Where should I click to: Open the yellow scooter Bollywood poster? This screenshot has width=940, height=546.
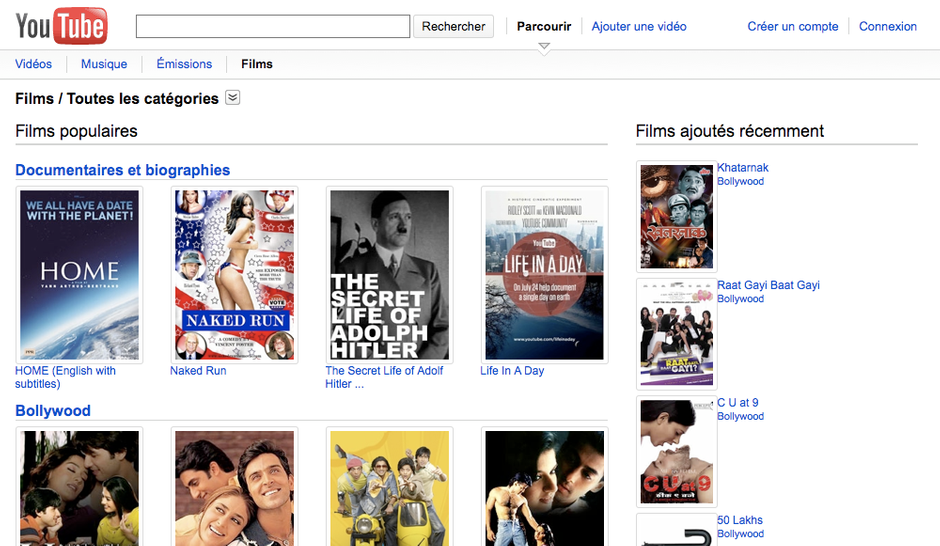click(390, 487)
